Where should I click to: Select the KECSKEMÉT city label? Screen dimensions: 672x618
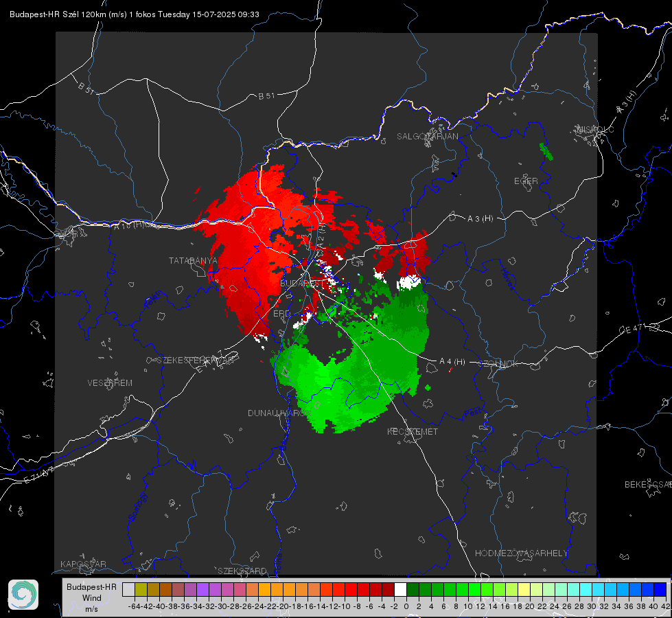(413, 432)
